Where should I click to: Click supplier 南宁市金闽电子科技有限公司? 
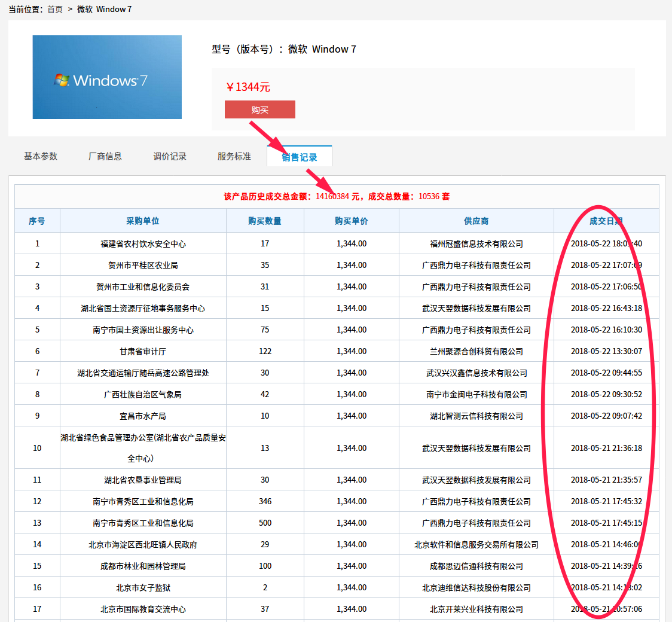(476, 394)
